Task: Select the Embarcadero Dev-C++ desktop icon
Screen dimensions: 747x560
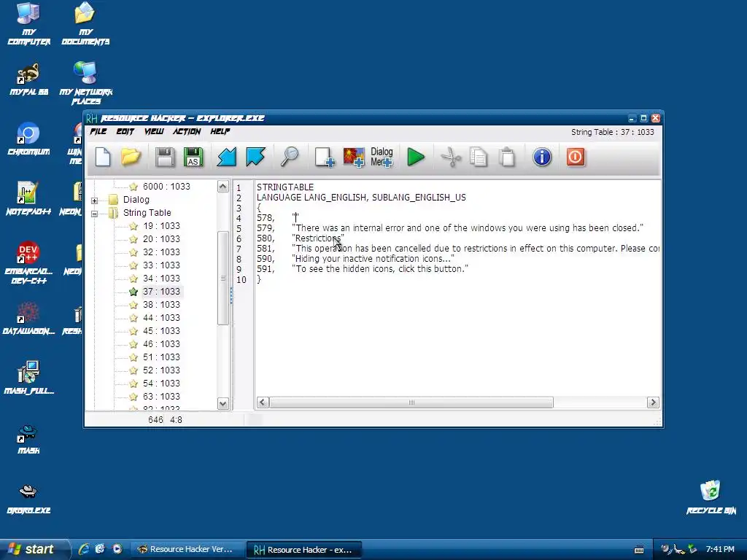Action: pyautogui.click(x=28, y=262)
